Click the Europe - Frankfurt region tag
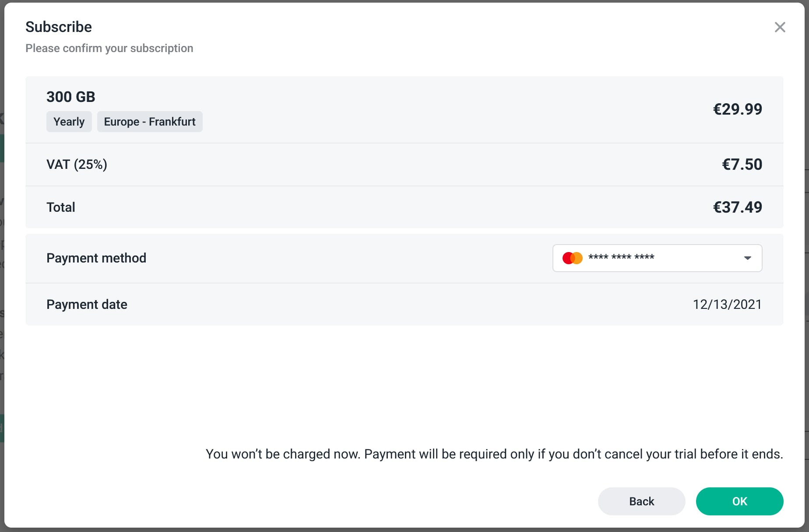Viewport: 809px width, 532px height. tap(150, 122)
